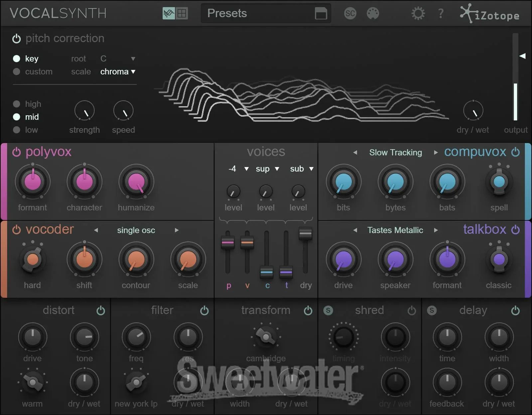Switch to the grid view icon

coord(182,13)
